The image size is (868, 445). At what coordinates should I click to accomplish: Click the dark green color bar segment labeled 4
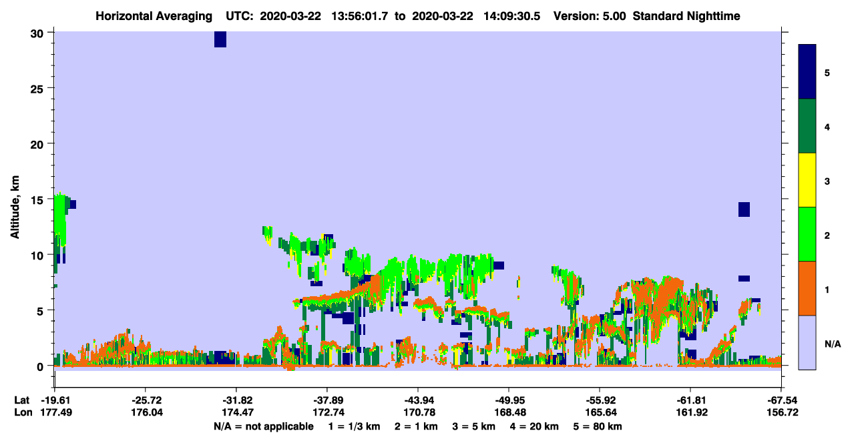[x=807, y=126]
